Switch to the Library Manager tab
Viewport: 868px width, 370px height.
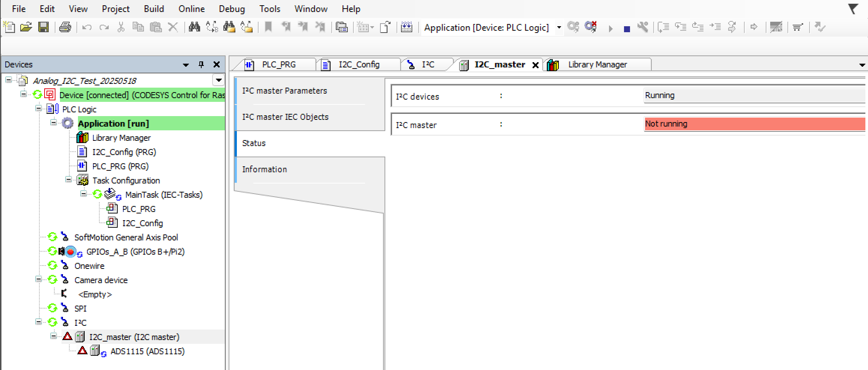pos(597,64)
